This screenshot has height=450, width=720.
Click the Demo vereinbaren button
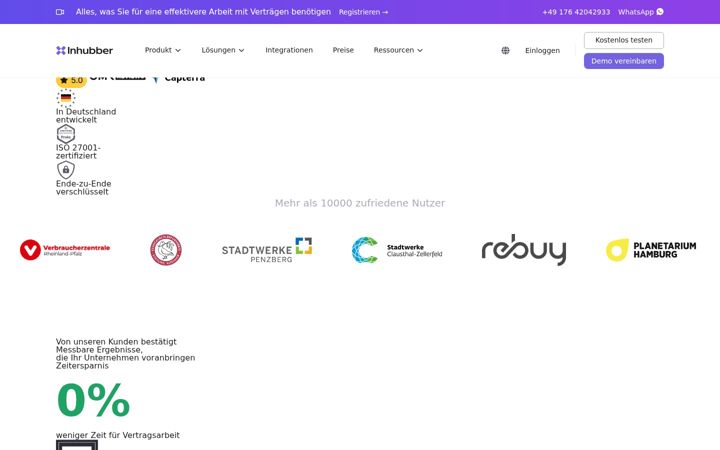(x=624, y=61)
